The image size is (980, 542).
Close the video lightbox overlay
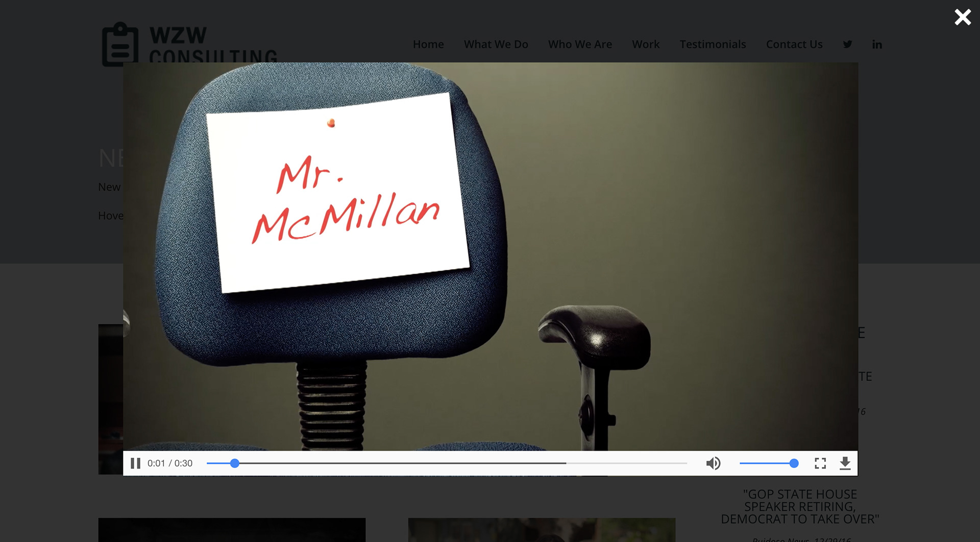point(963,17)
